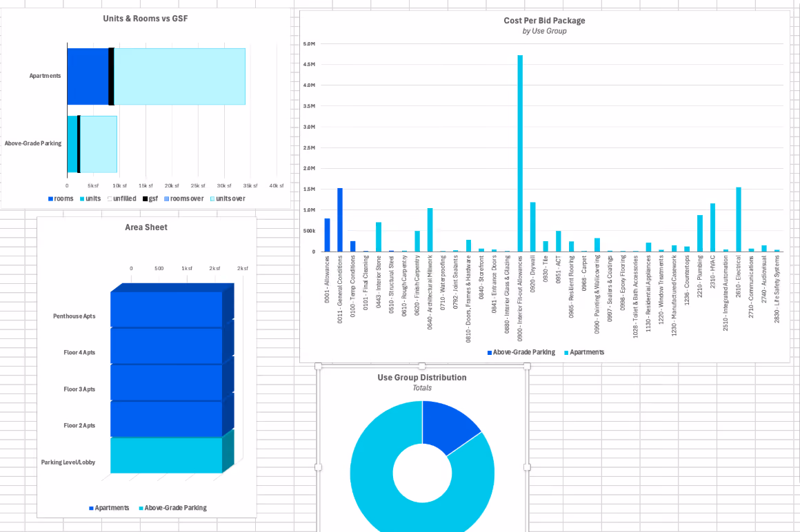The height and width of the screenshot is (532, 800).
Task: Click the top-center resize handle of donut chart
Action: [422, 367]
